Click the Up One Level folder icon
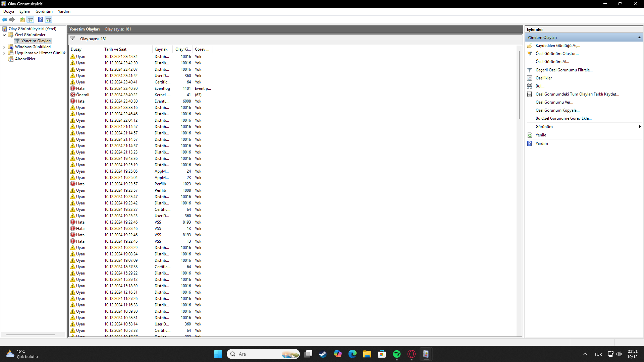Screen dimensions: 644x362 point(22,19)
